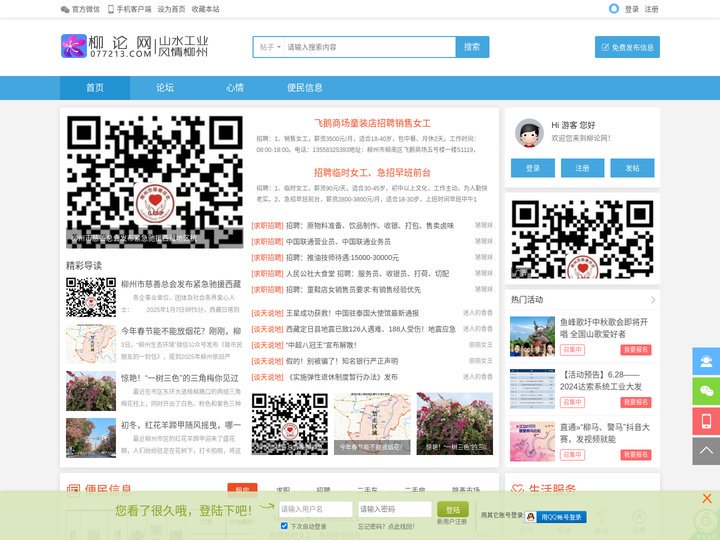
Task: Open post 《实施弹性退休制度暂行办法》发布
Action: [342, 377]
